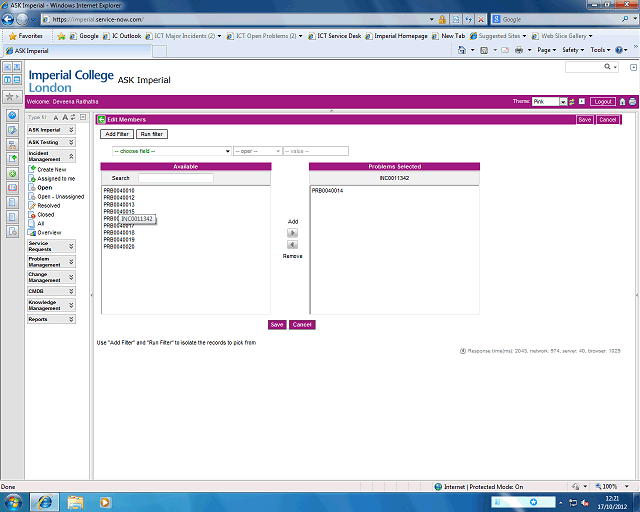Click the Add arrow to move selected problem
Screen dimensions: 640x512
(292, 232)
